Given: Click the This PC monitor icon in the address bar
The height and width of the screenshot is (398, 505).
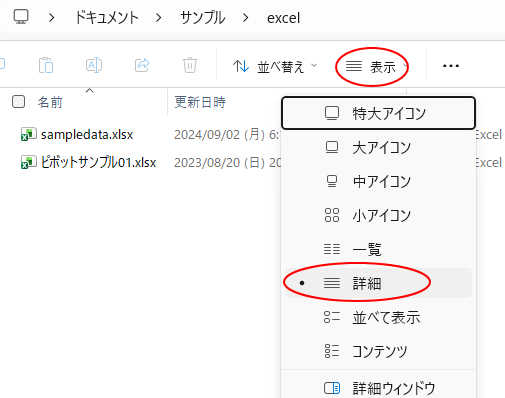Looking at the screenshot, I should [21, 17].
